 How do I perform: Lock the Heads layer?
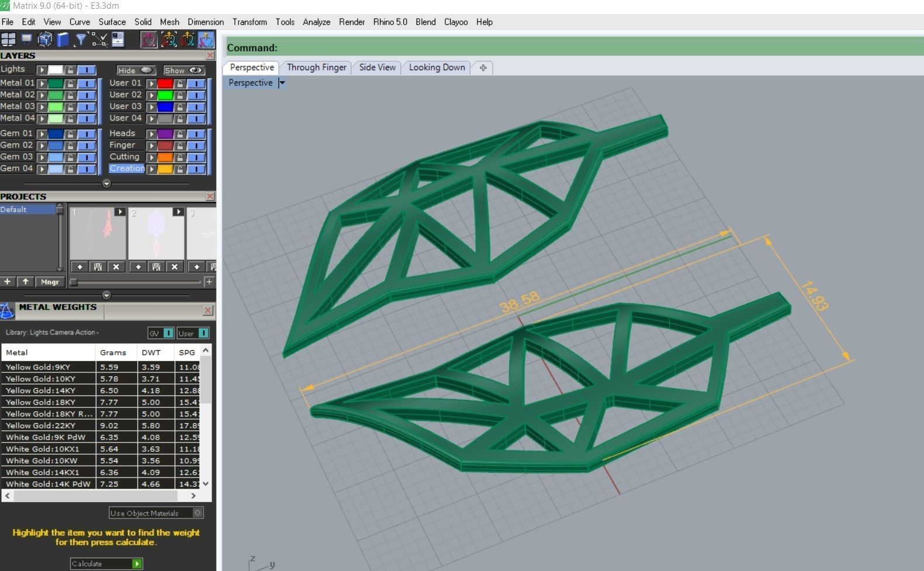pos(180,134)
